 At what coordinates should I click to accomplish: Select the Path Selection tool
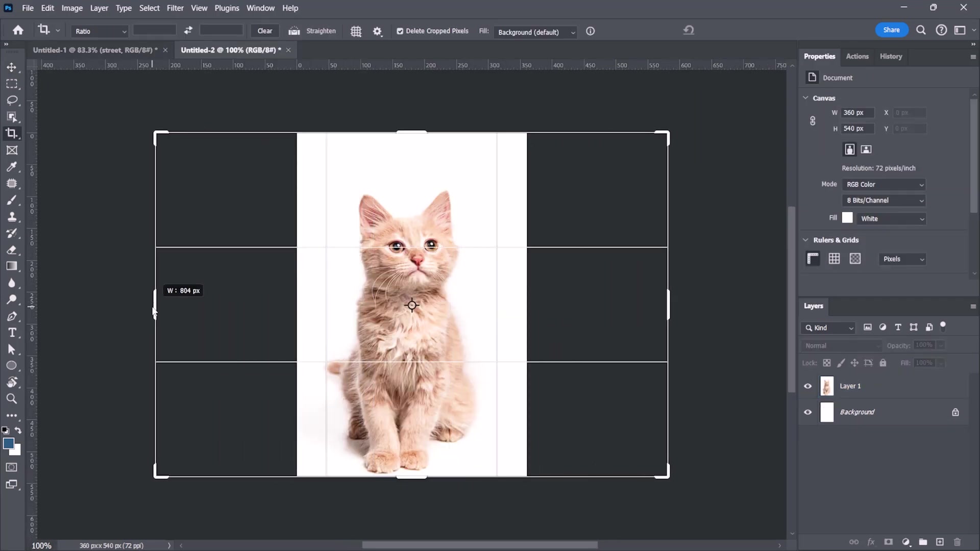12,349
